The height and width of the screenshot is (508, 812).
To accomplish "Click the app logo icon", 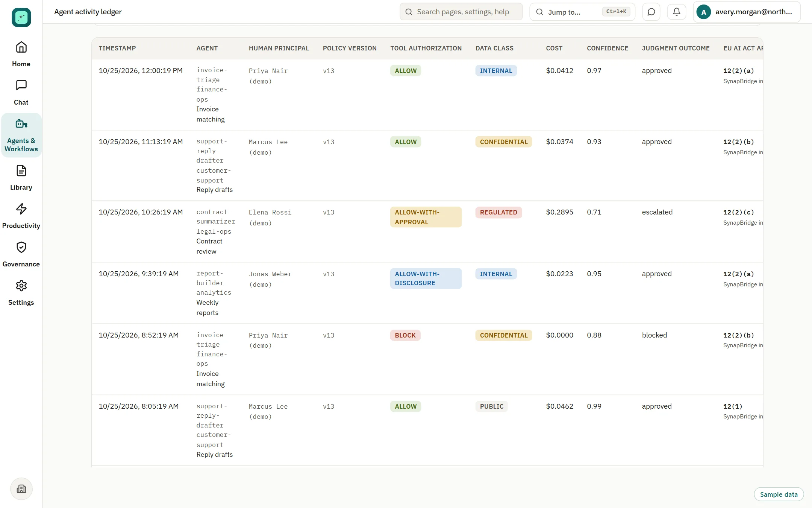I will pyautogui.click(x=21, y=17).
